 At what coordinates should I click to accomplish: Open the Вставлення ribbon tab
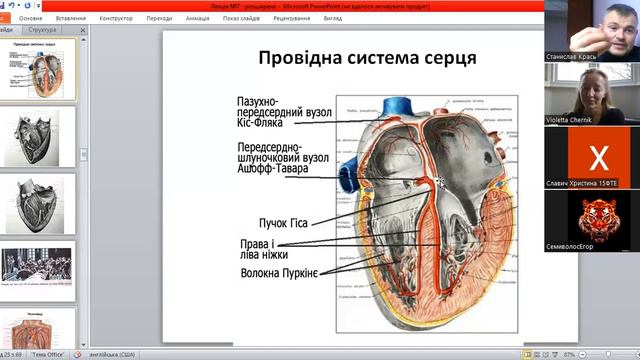click(71, 18)
